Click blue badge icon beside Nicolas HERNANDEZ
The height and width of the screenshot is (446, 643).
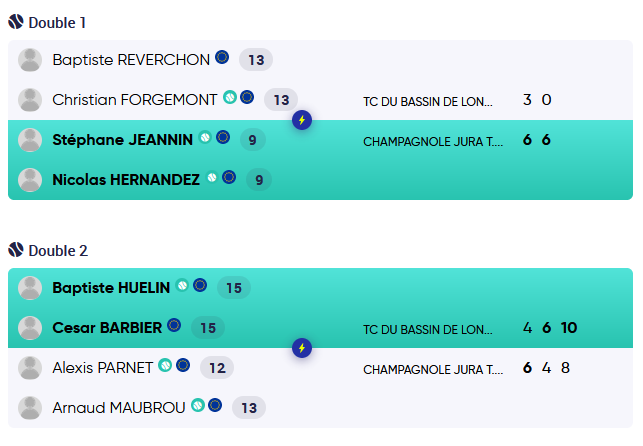click(x=229, y=177)
